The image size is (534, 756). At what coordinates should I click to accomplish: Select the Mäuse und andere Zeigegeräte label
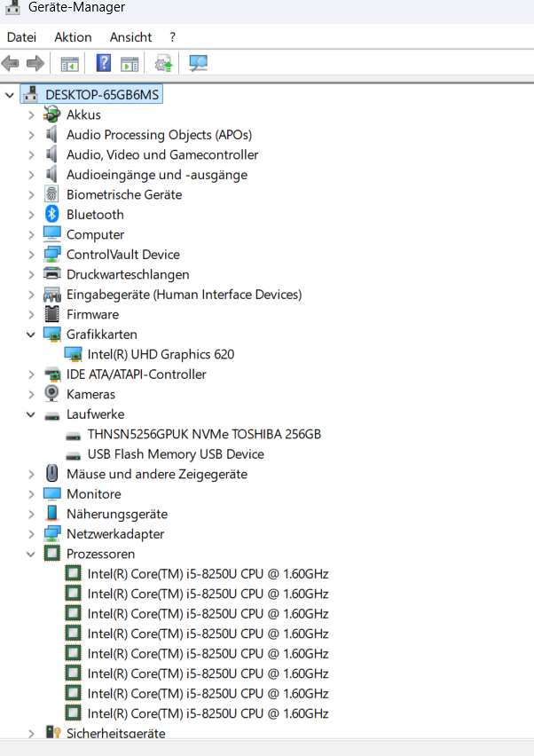(157, 474)
